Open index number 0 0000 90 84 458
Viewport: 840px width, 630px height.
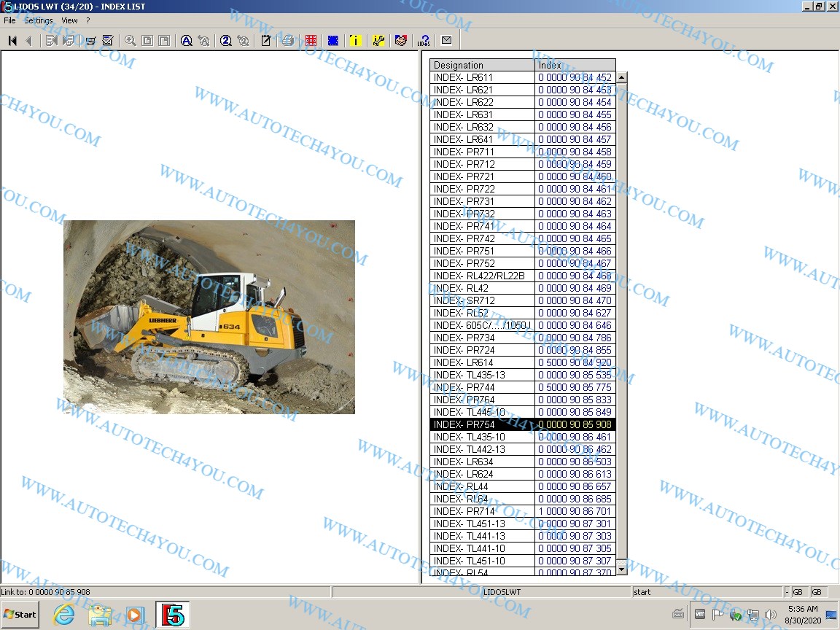[575, 152]
